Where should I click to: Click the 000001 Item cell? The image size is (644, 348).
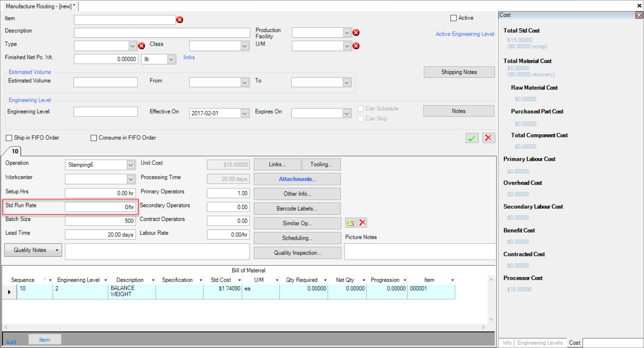click(x=431, y=292)
